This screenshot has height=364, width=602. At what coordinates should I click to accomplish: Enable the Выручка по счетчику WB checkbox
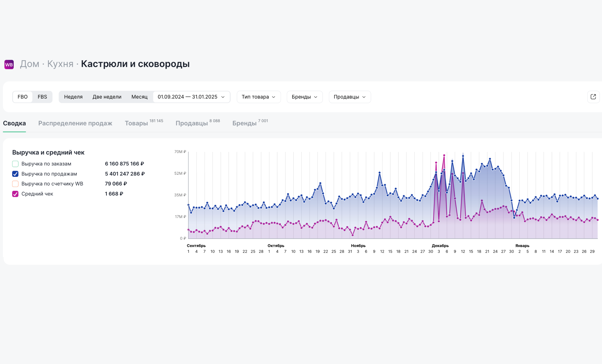(15, 184)
